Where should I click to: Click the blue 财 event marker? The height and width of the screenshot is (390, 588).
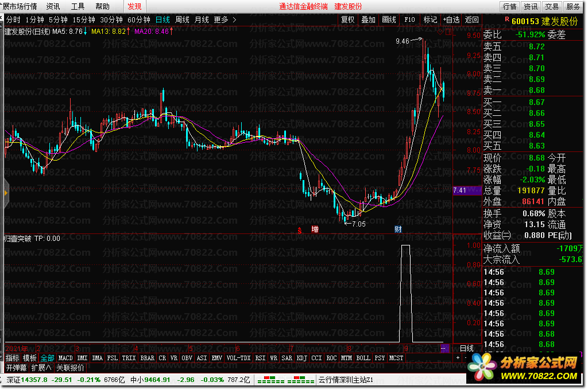click(398, 229)
